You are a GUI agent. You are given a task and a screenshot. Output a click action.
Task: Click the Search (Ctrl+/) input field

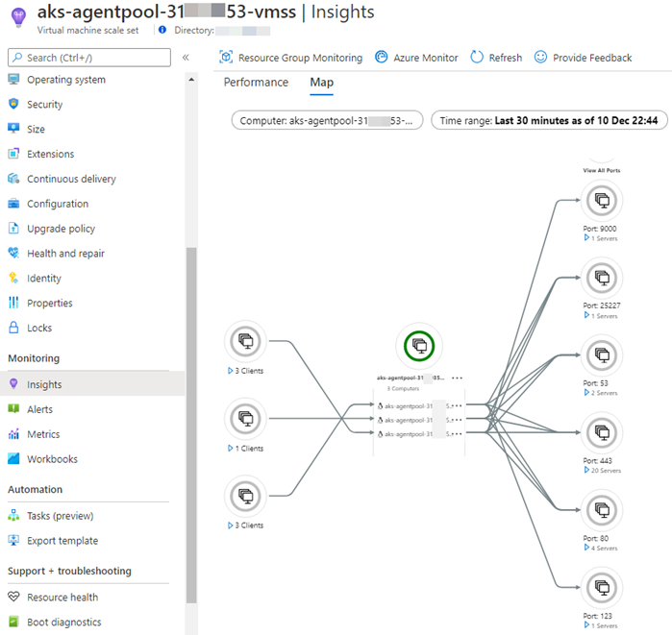pos(91,58)
